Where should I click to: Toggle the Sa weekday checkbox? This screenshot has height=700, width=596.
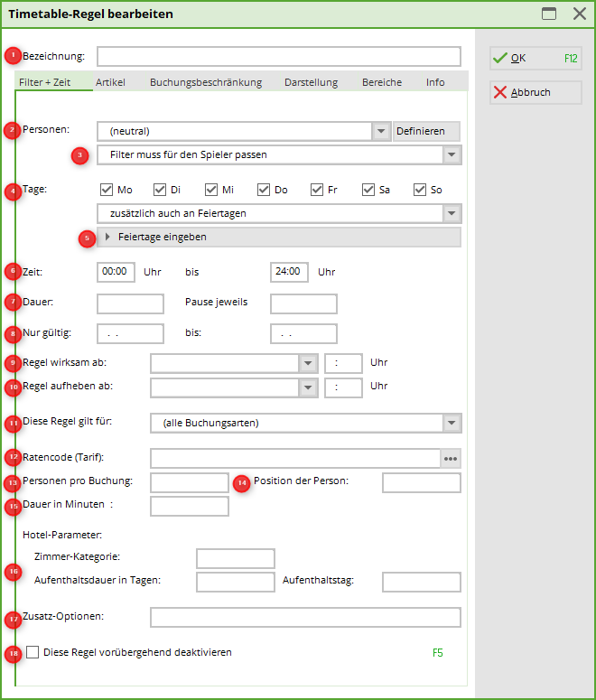coord(368,190)
